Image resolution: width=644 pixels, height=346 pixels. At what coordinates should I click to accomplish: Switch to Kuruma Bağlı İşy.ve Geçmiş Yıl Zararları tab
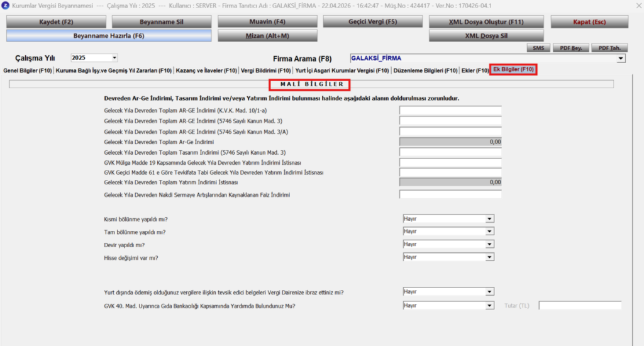pyautogui.click(x=114, y=70)
